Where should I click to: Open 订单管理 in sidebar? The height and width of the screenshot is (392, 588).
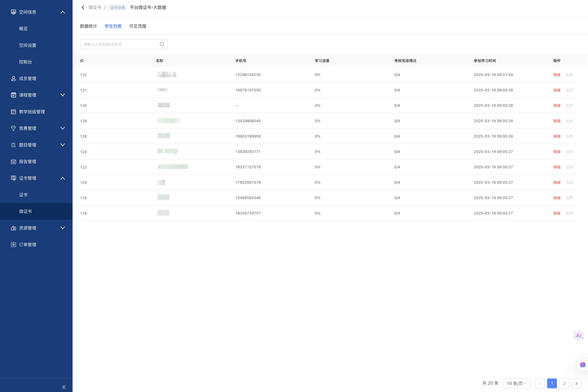click(x=28, y=244)
